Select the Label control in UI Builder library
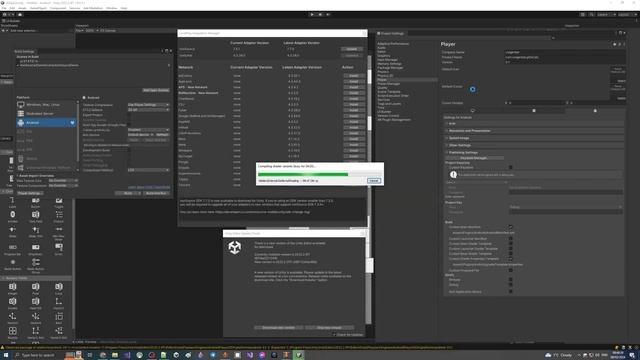 click(x=12, y=200)
